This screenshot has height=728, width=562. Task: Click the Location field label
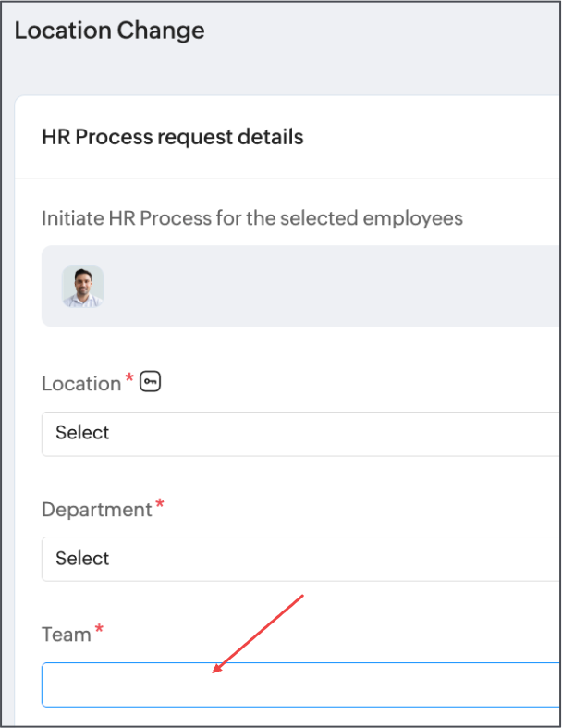point(81,384)
